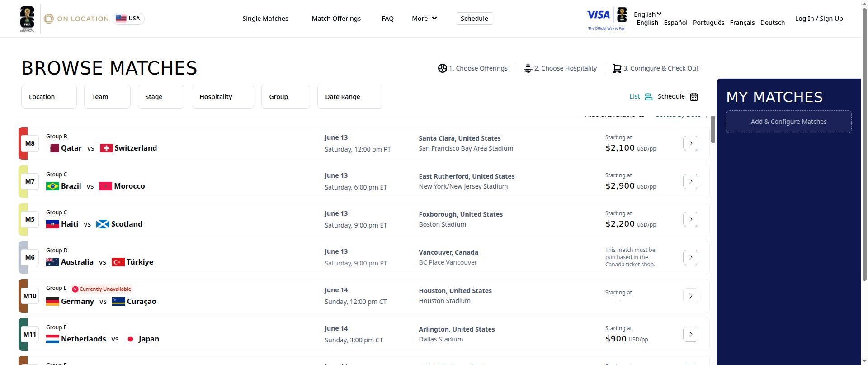Click the Japan flag
Image resolution: width=868 pixels, height=365 pixels.
(x=130, y=339)
